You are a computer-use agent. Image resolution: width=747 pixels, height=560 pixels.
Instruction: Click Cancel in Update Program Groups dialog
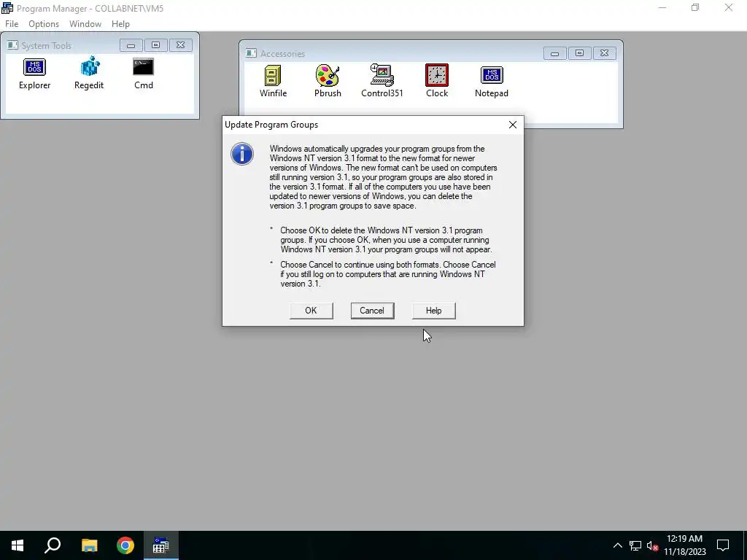click(x=372, y=311)
